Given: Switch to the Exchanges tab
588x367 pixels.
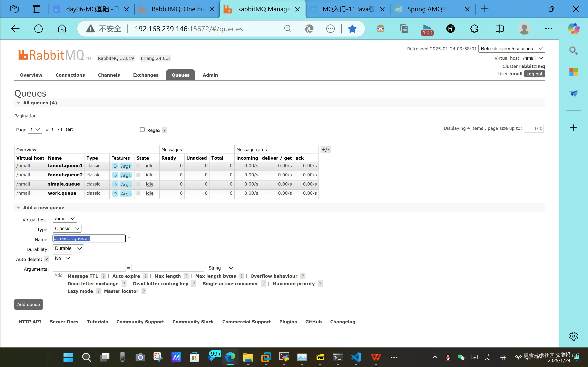Looking at the screenshot, I should click(146, 75).
